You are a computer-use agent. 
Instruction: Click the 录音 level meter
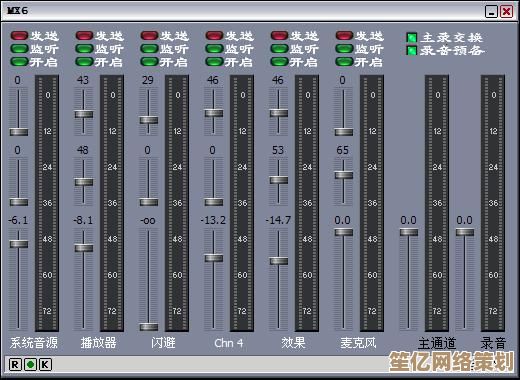[x=493, y=203]
